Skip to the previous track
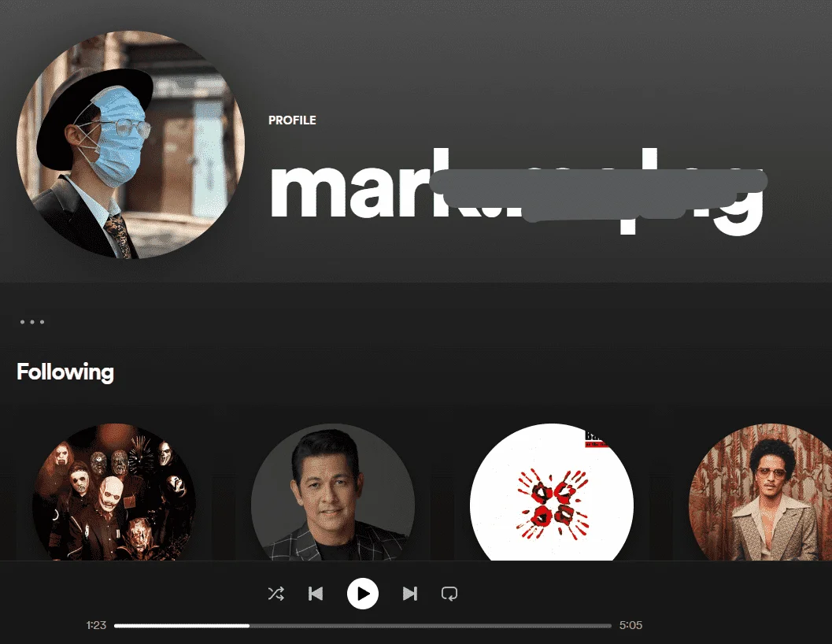Screen dimensions: 832x644 316,594
